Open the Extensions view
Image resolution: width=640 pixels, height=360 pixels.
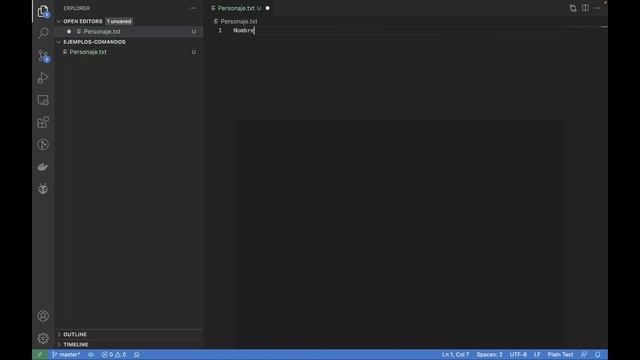click(x=43, y=122)
